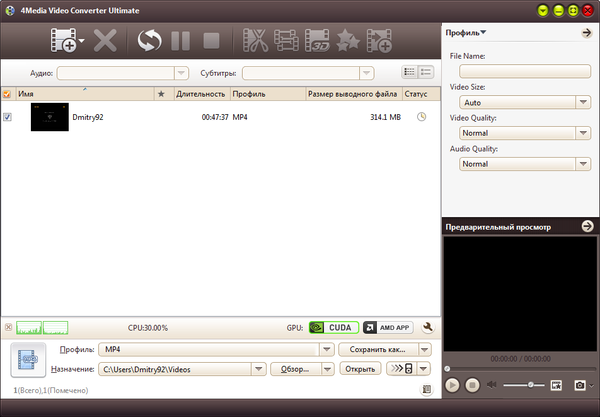The image size is (600, 417).
Task: Toggle the select-all checkbox in header
Action: pos(7,94)
